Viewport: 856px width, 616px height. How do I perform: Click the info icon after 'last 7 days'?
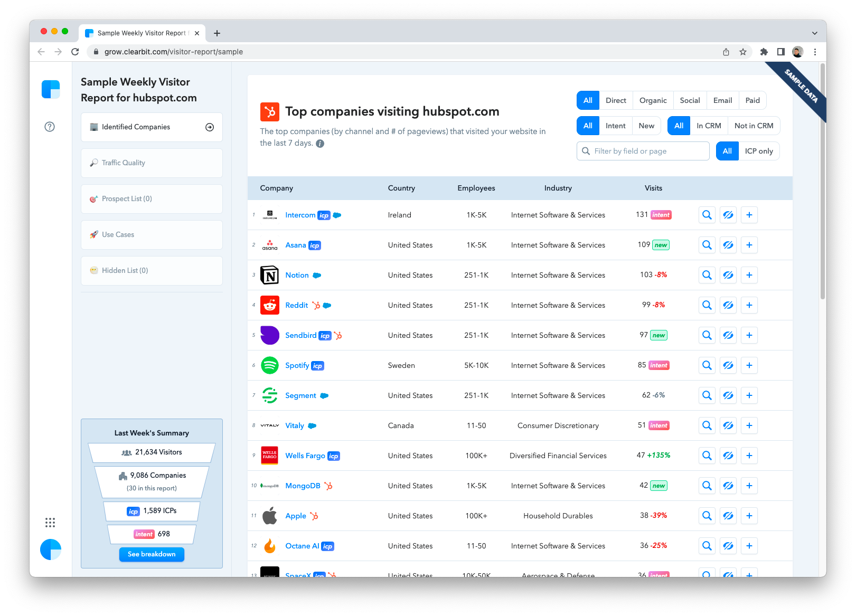[320, 144]
